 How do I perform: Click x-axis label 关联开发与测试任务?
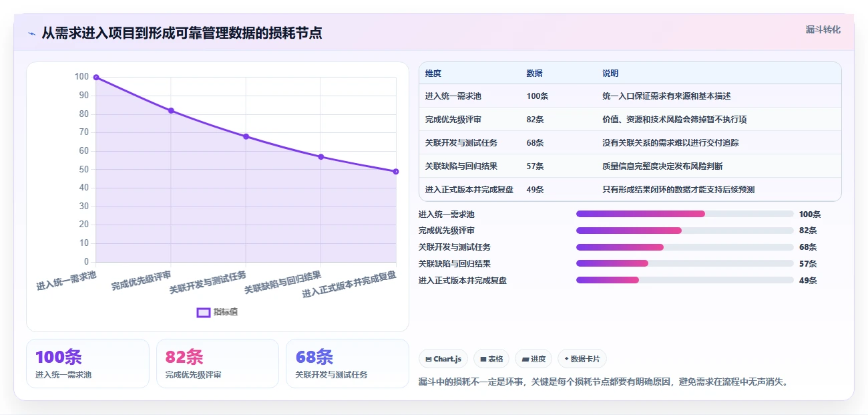coord(208,283)
